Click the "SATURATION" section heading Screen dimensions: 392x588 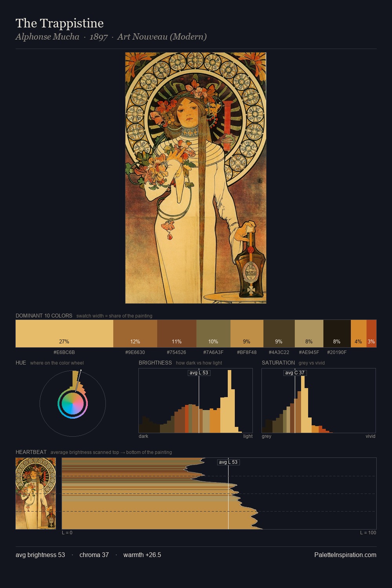point(278,363)
